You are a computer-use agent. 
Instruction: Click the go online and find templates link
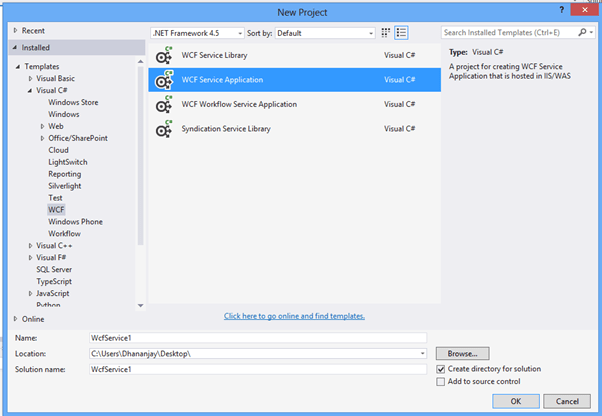pos(294,316)
